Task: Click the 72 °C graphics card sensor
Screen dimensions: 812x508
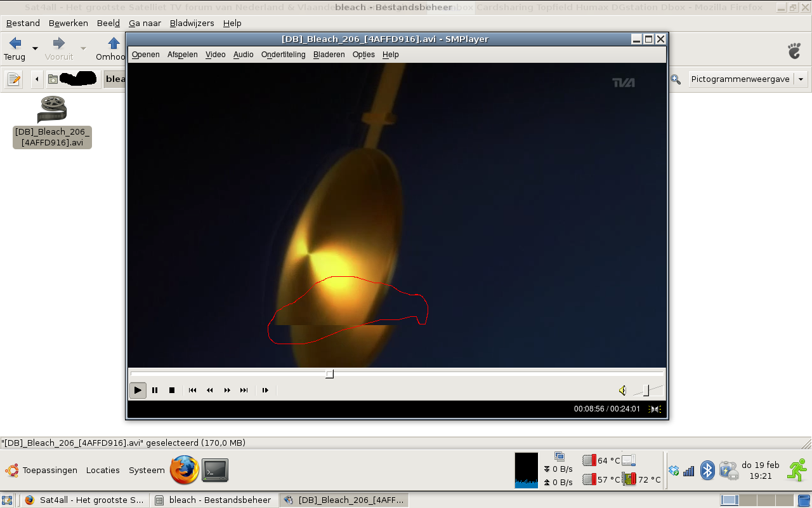Action: [x=642, y=479]
